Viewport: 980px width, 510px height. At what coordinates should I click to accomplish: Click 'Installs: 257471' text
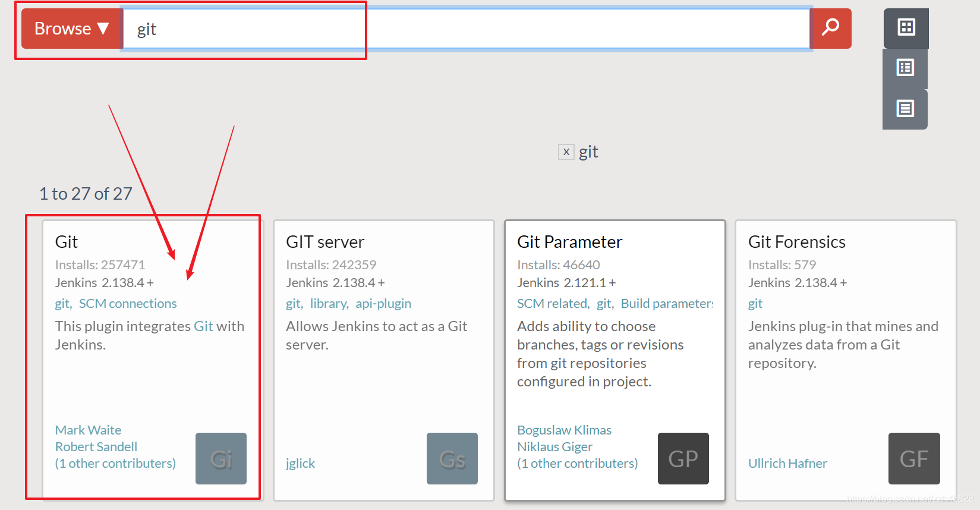click(x=100, y=265)
